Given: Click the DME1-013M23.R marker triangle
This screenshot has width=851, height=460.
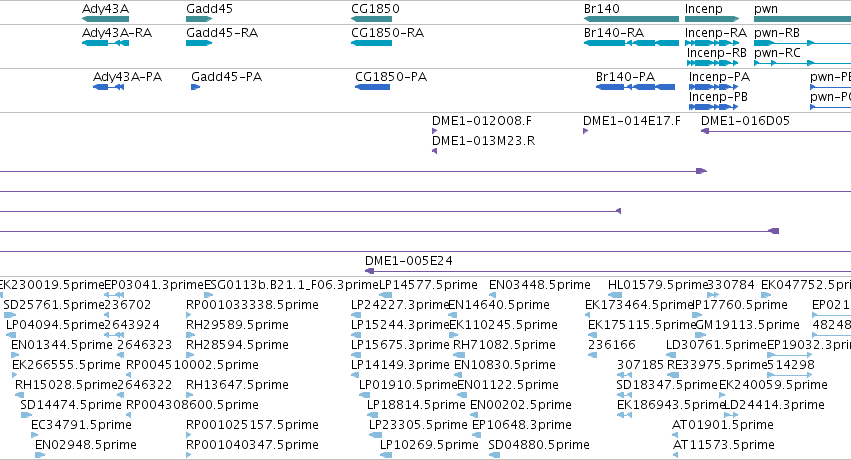Looking at the screenshot, I should [434, 151].
